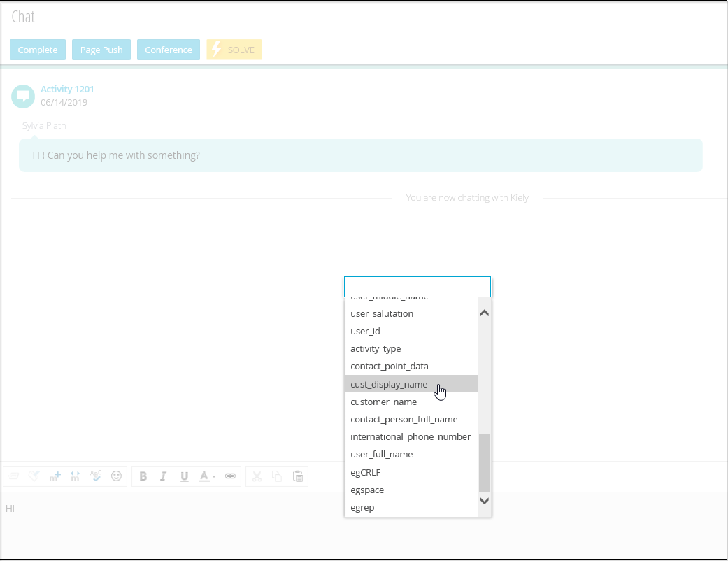This screenshot has height=561, width=728.
Task: Pick international_phone_number from the list
Action: pos(412,437)
